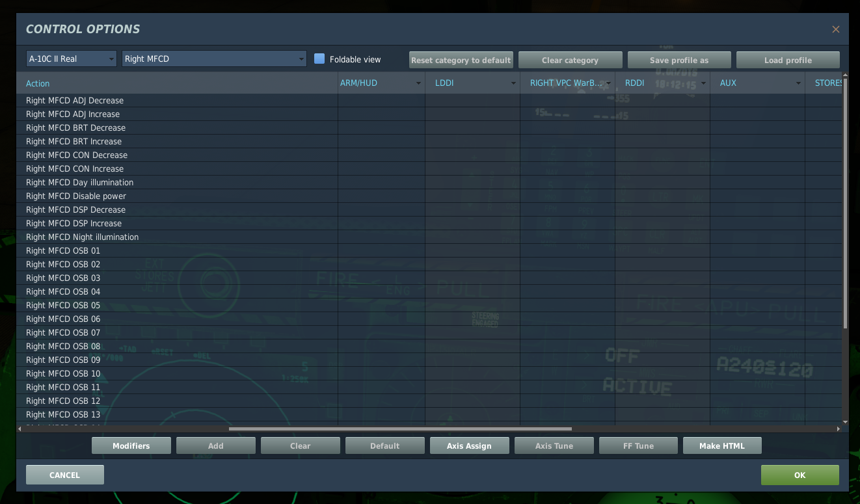Open the ARM/HUD column dropdown arrow

pyautogui.click(x=418, y=84)
